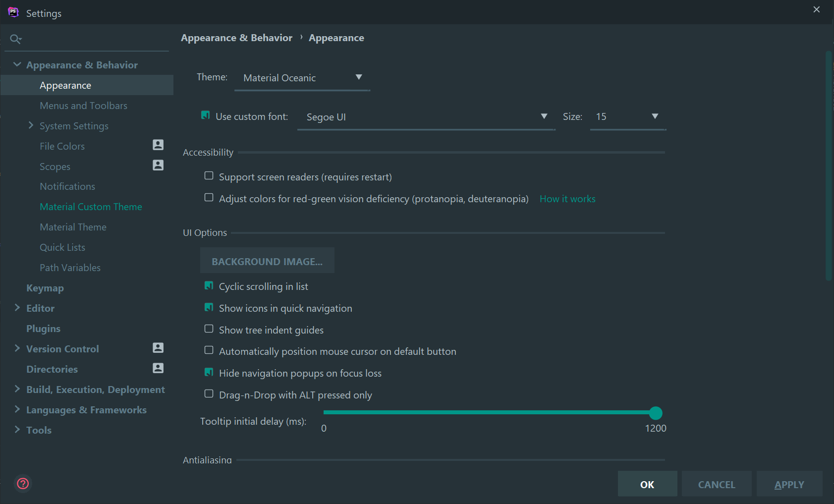Click the settings panel vertical scrollbar
The height and width of the screenshot is (504, 834).
click(x=829, y=166)
